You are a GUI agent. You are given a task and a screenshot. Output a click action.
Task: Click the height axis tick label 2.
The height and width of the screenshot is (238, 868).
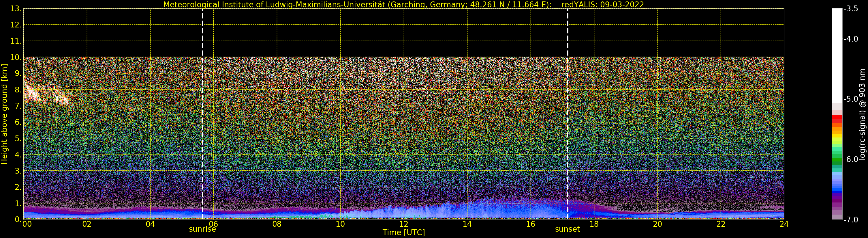tap(18, 187)
